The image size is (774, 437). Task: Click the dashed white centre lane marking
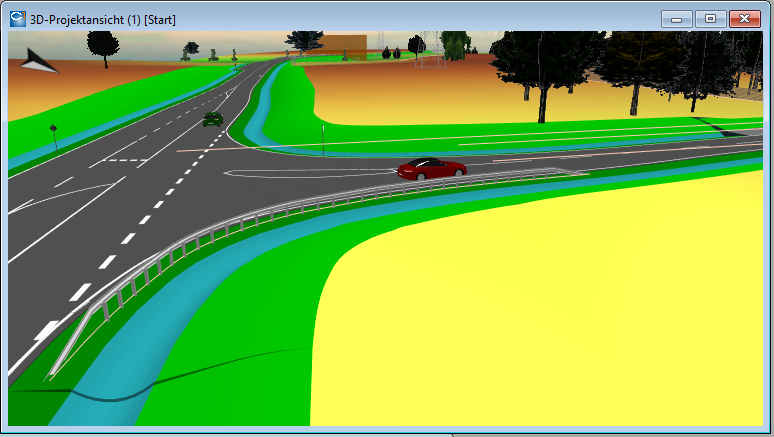(130, 237)
